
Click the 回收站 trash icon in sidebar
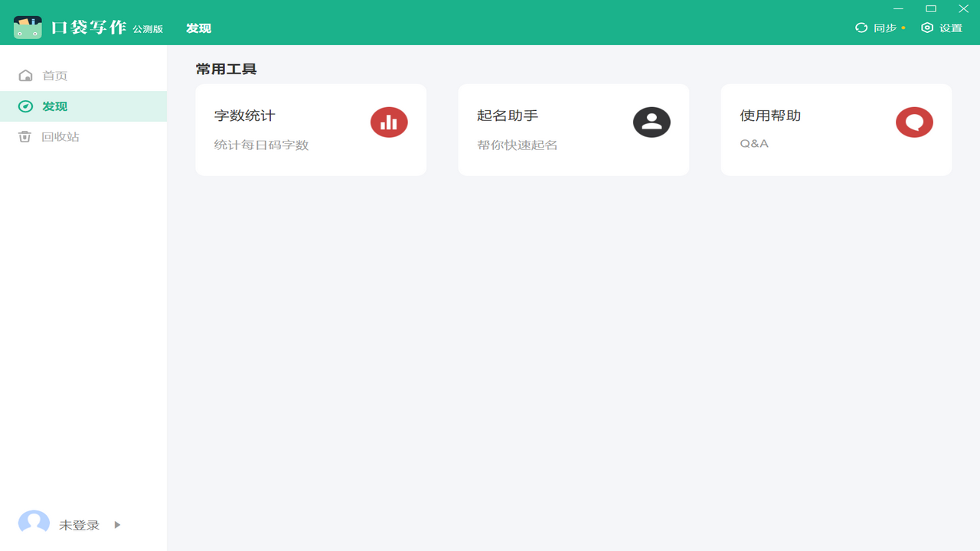pyautogui.click(x=26, y=136)
